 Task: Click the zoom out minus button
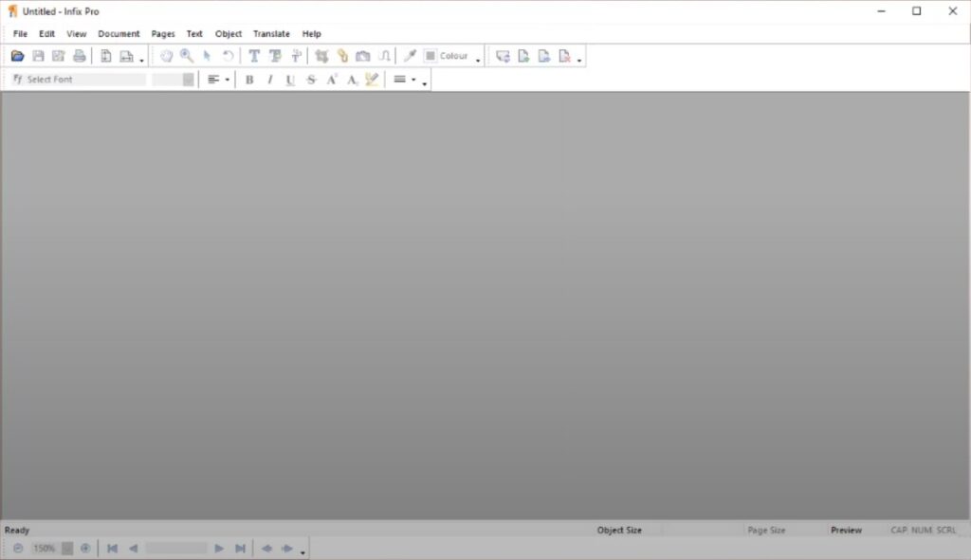18,549
